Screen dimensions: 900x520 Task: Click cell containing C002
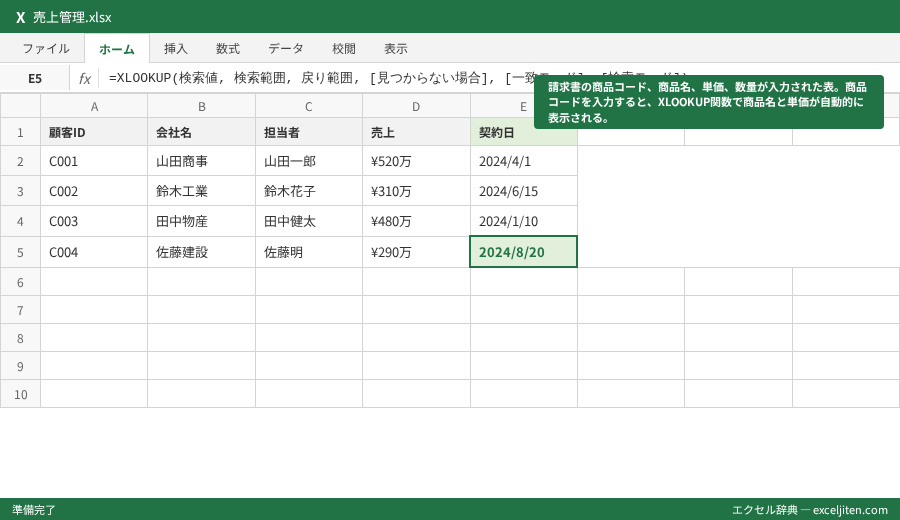pos(94,191)
